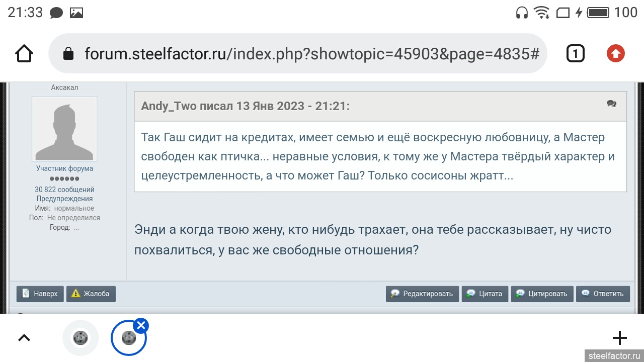
Task: Tap the red update arrow icon
Action: point(615,53)
